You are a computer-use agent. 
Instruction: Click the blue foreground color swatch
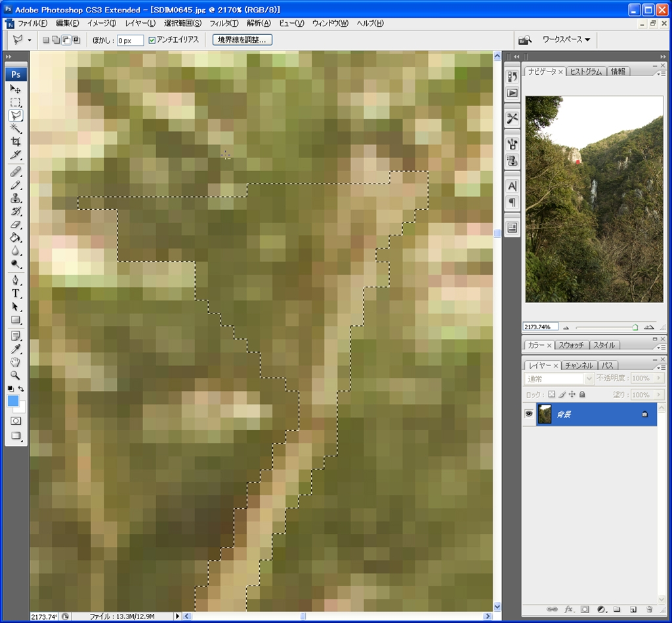[x=13, y=401]
